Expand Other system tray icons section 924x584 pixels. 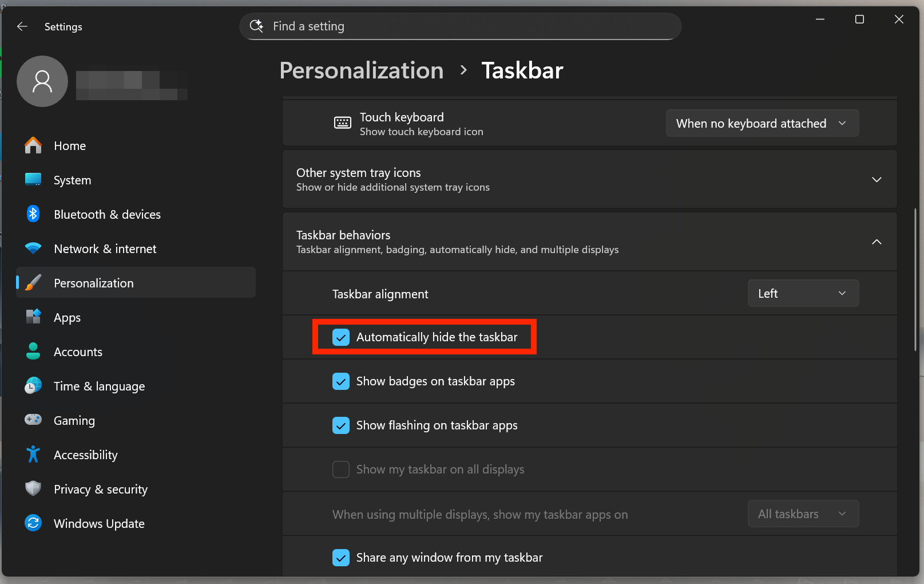point(876,180)
